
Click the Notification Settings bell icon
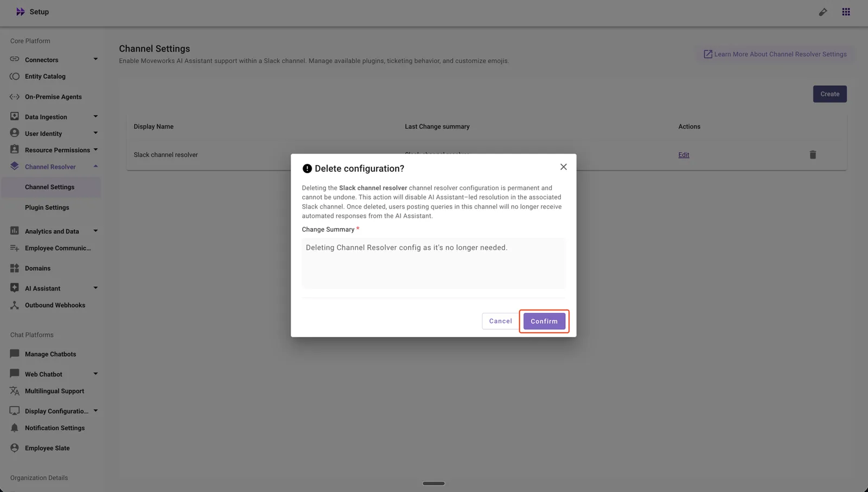tap(15, 428)
